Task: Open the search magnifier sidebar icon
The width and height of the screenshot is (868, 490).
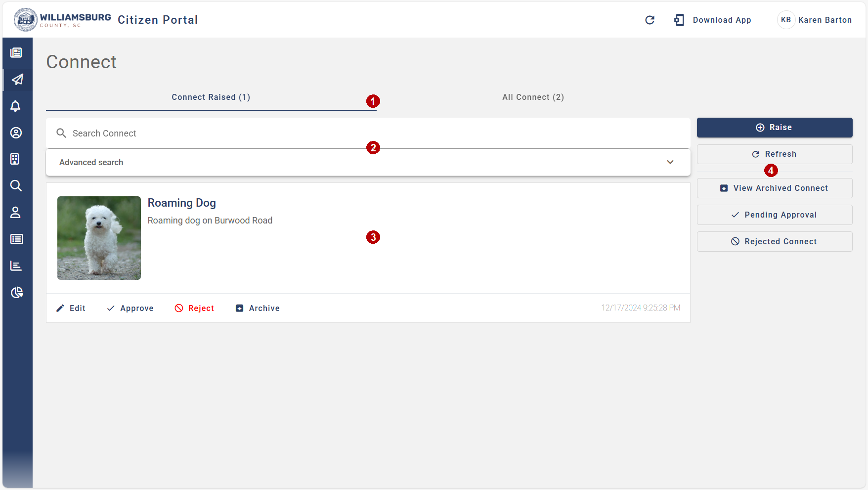Action: [x=16, y=185]
